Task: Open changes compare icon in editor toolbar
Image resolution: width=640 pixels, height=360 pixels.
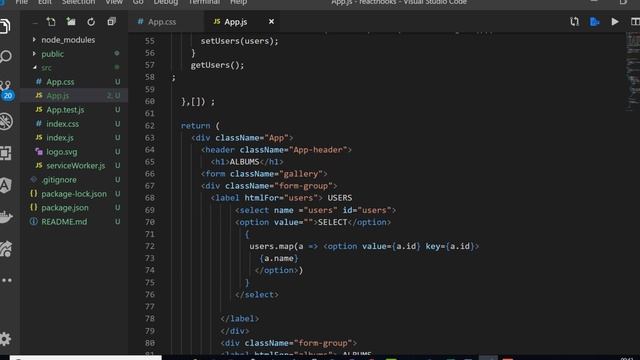Action: click(574, 22)
